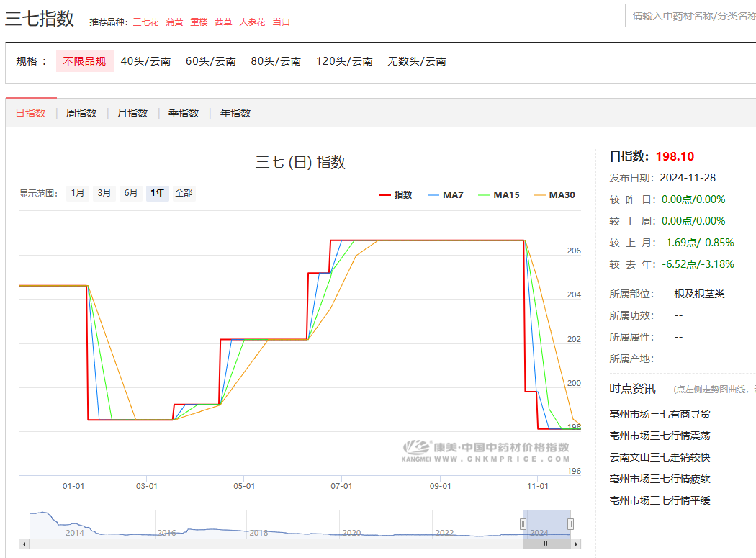Image resolution: width=756 pixels, height=558 pixels.
Task: Click the 2020 region in navigator timeline
Action: click(351, 533)
